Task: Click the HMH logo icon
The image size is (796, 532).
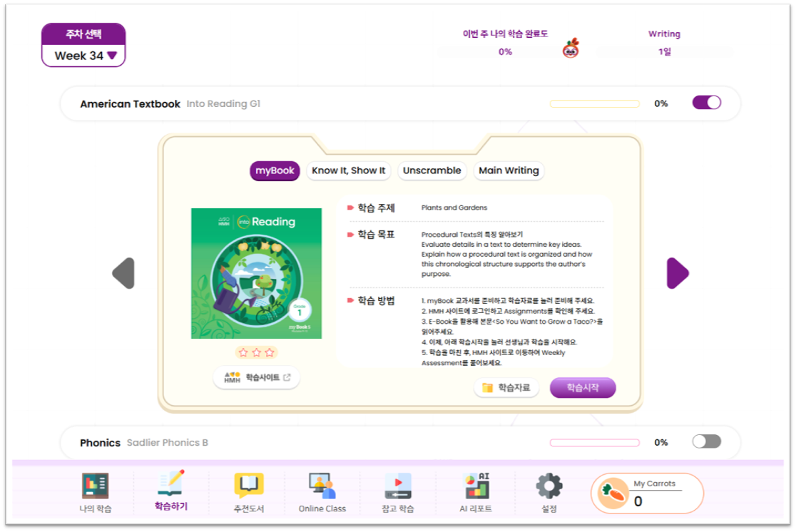Action: tap(232, 377)
